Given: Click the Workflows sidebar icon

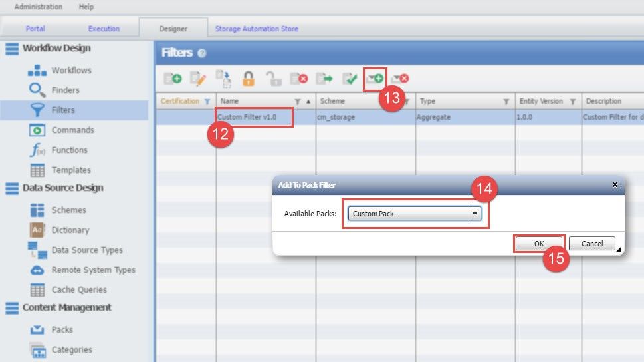Looking at the screenshot, I should click(37, 71).
